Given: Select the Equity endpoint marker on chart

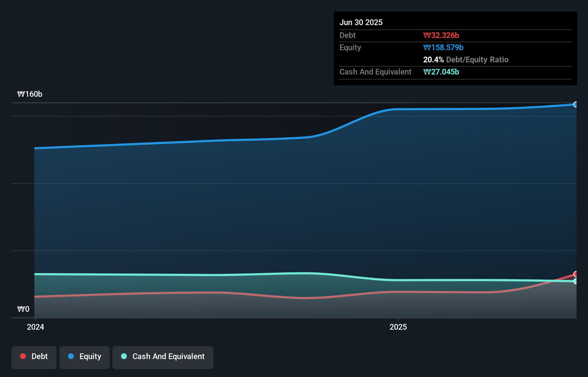Looking at the screenshot, I should 576,105.
